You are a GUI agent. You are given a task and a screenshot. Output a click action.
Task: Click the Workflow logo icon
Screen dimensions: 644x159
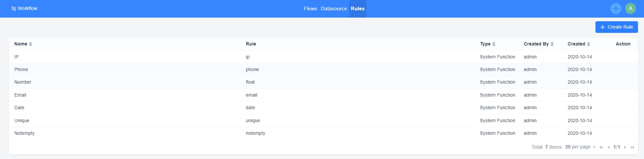tap(14, 9)
